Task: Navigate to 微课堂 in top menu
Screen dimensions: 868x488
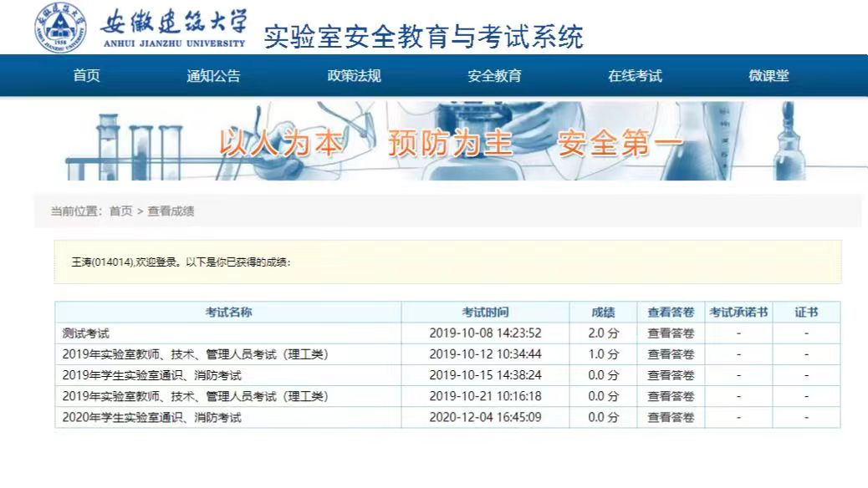Action: coord(768,76)
